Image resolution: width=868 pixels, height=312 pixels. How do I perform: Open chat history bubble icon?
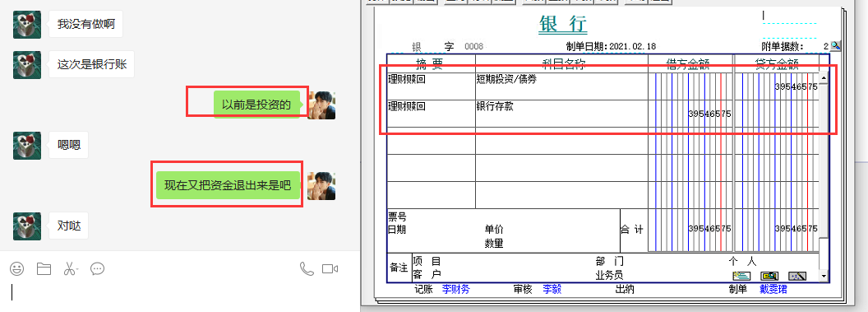pyautogui.click(x=98, y=268)
